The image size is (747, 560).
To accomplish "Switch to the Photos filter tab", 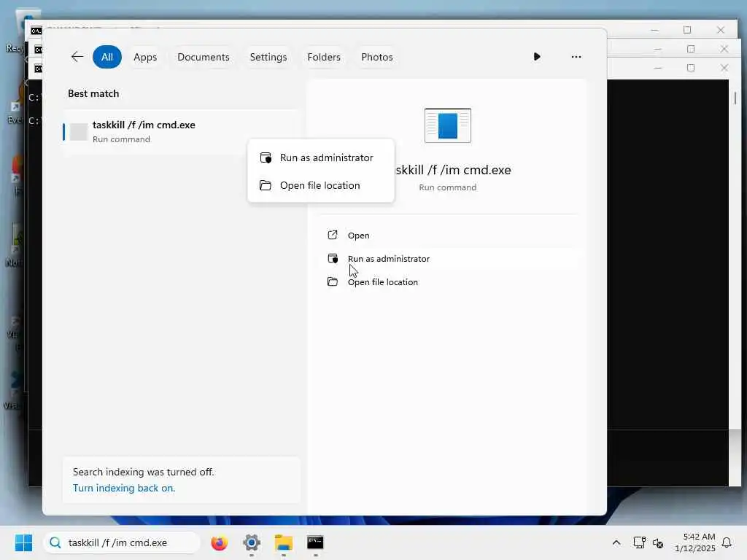I will [x=377, y=57].
